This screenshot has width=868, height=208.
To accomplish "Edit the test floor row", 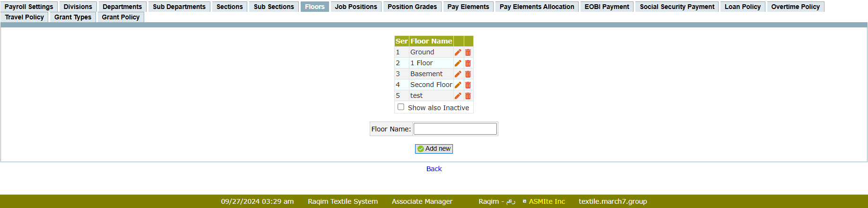I will [x=458, y=96].
